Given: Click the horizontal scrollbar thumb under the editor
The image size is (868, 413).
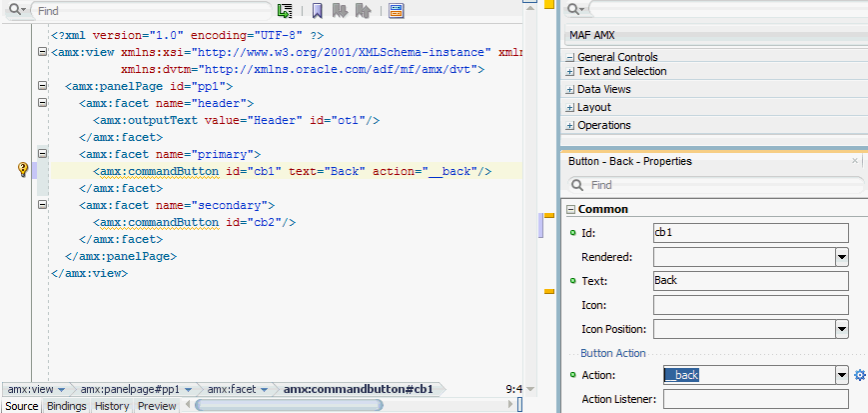Looking at the screenshot, I should coord(288,405).
